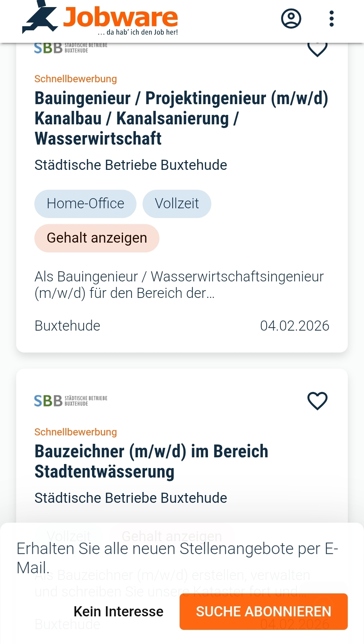Image resolution: width=364 pixels, height=644 pixels.
Task: Open the user account profile icon
Action: click(x=291, y=19)
